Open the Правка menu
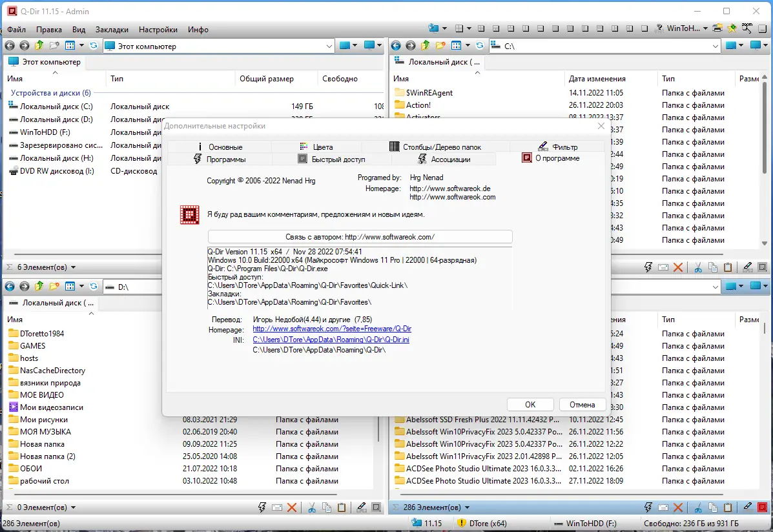 click(x=49, y=30)
